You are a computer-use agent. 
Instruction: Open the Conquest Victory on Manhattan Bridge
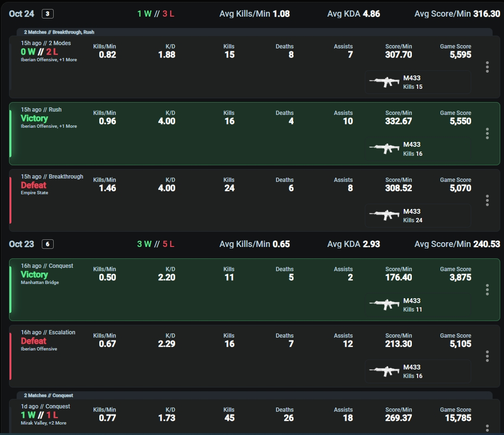pyautogui.click(x=255, y=290)
